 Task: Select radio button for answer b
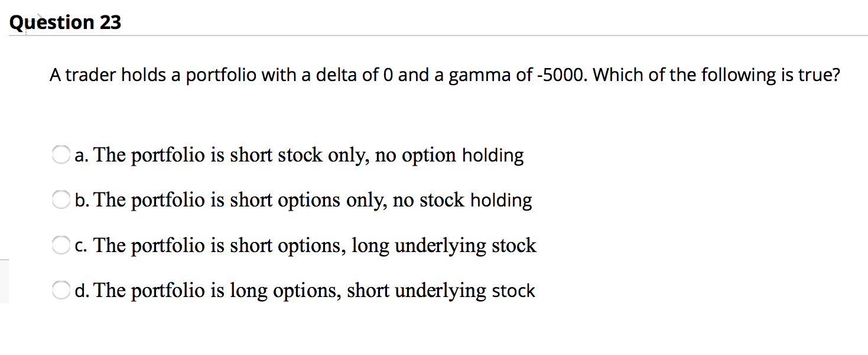[x=60, y=201]
